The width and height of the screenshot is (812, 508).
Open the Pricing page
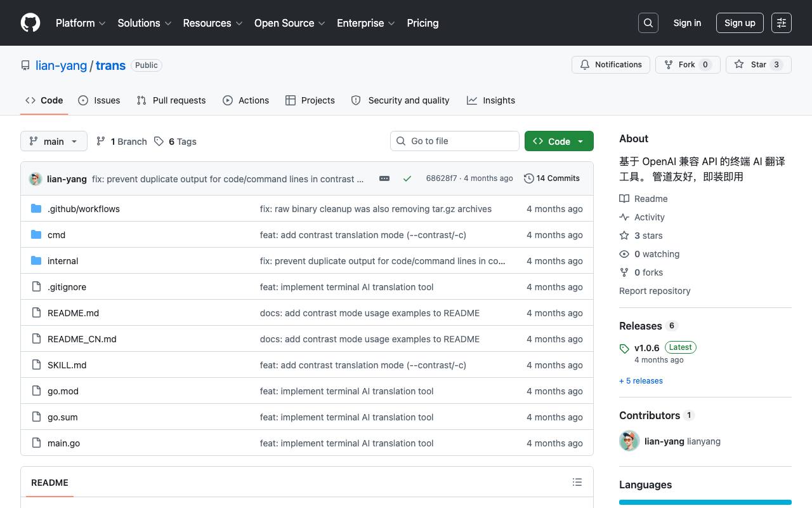point(422,23)
